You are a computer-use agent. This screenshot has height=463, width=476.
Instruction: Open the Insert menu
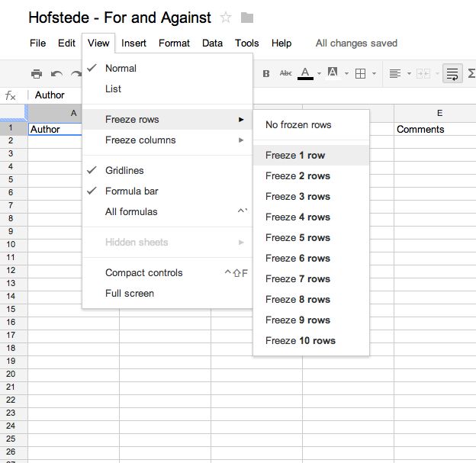(133, 43)
